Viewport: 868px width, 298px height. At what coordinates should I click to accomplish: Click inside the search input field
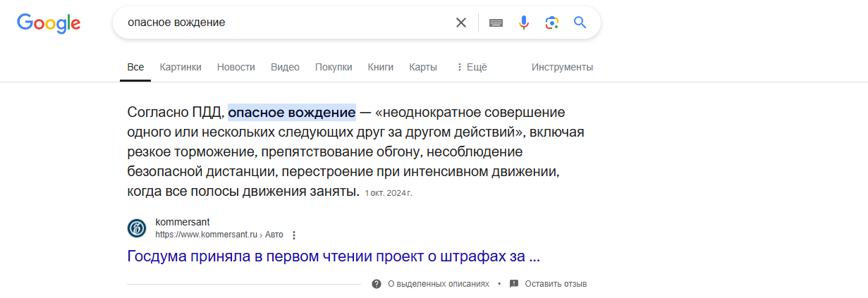click(x=282, y=23)
